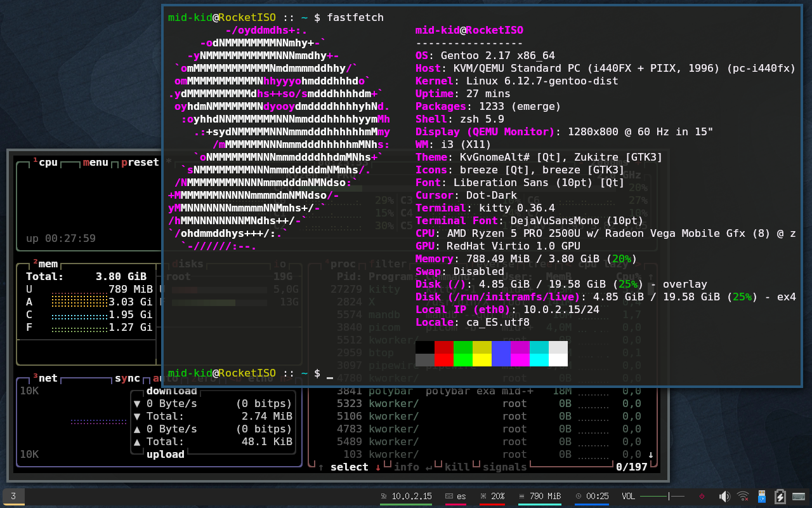Click 790 MiB memory module in polybar
Image resolution: width=812 pixels, height=508 pixels.
coord(540,496)
